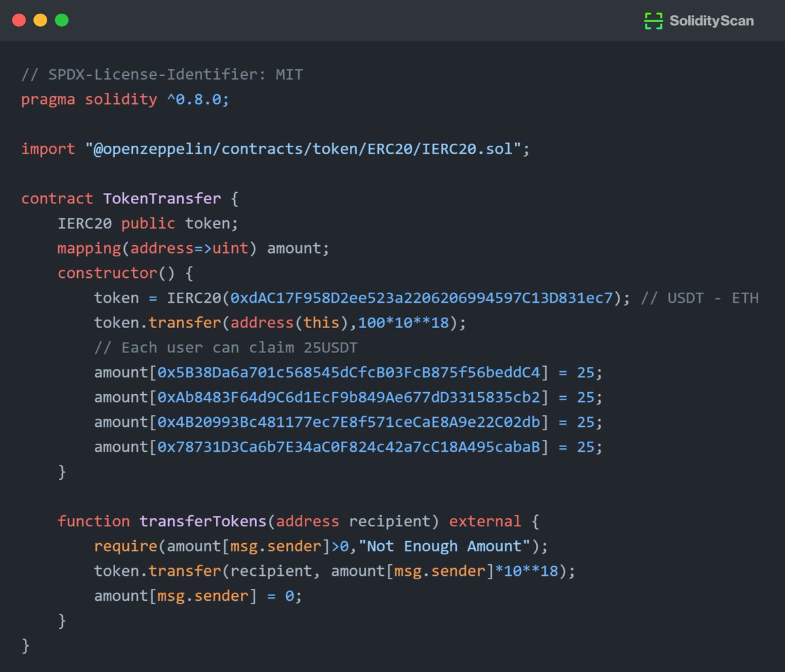Click the first amount mapping address starting 0x5B38
The height and width of the screenshot is (672, 785).
tap(347, 372)
